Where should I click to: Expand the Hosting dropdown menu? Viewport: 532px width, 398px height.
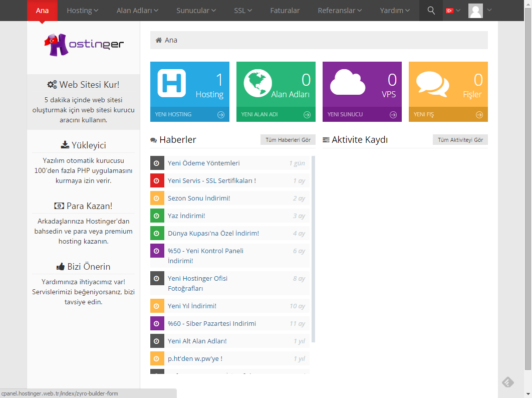tap(83, 11)
